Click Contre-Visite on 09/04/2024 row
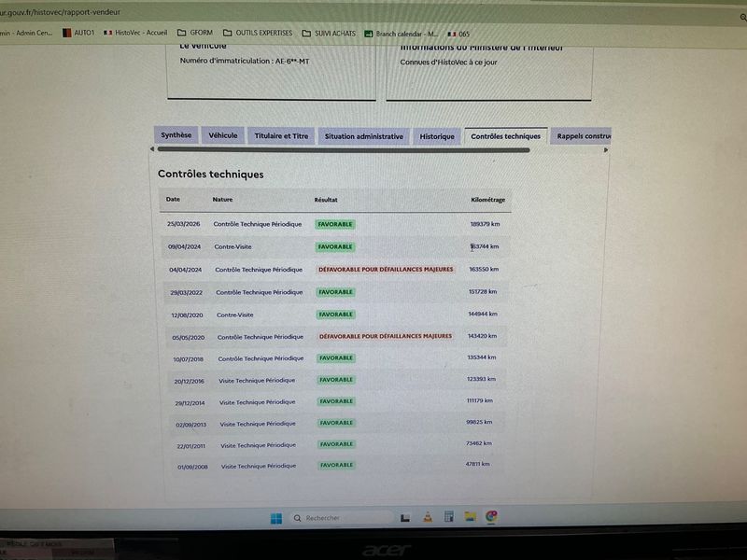 [x=233, y=246]
